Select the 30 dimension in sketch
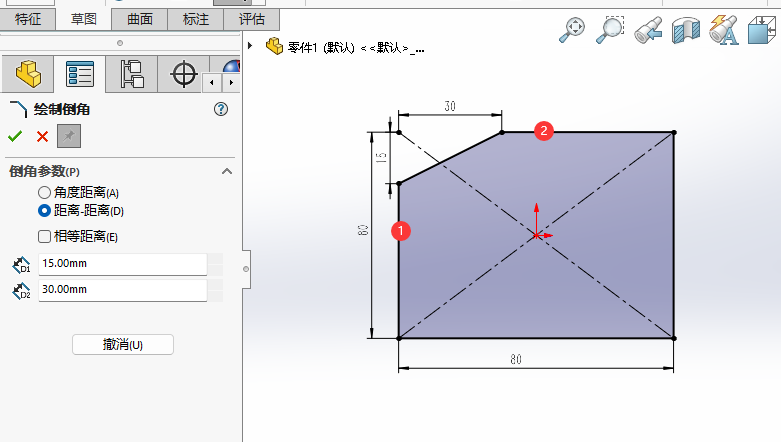 (x=450, y=106)
